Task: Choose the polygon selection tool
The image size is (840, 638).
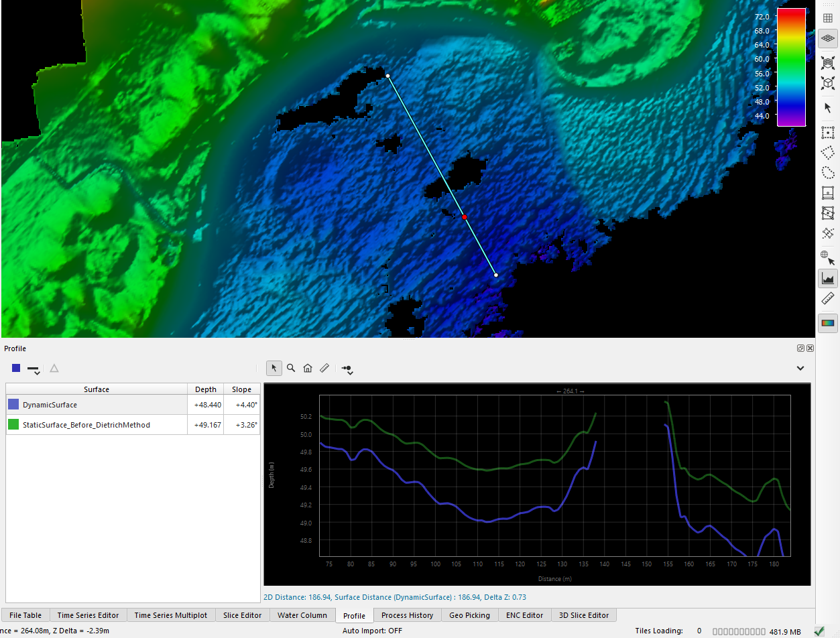Action: click(828, 151)
